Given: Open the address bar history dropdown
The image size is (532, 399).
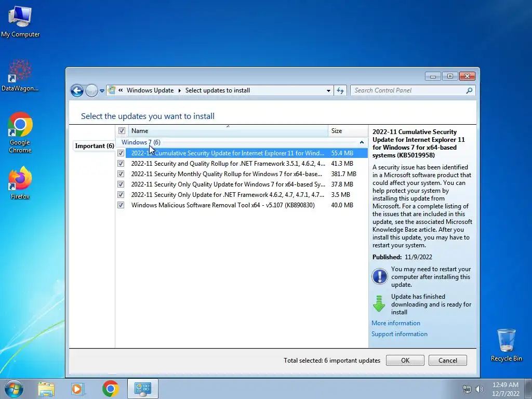Looking at the screenshot, I should (x=328, y=90).
